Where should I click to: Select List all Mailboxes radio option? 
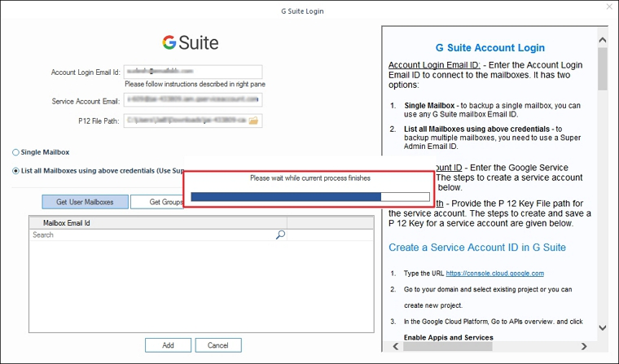click(x=15, y=171)
